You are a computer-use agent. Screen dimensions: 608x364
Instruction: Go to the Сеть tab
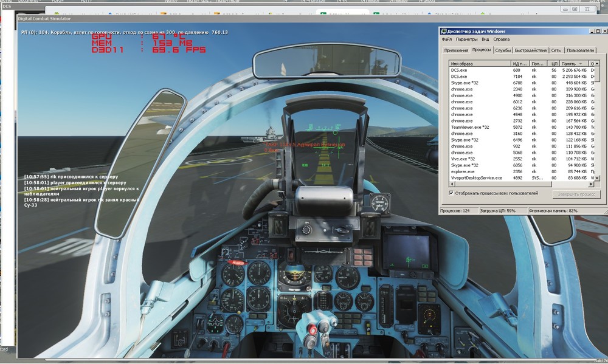(x=556, y=50)
